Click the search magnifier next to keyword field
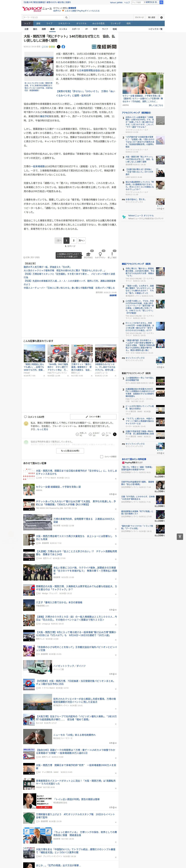 click(66, 18)
